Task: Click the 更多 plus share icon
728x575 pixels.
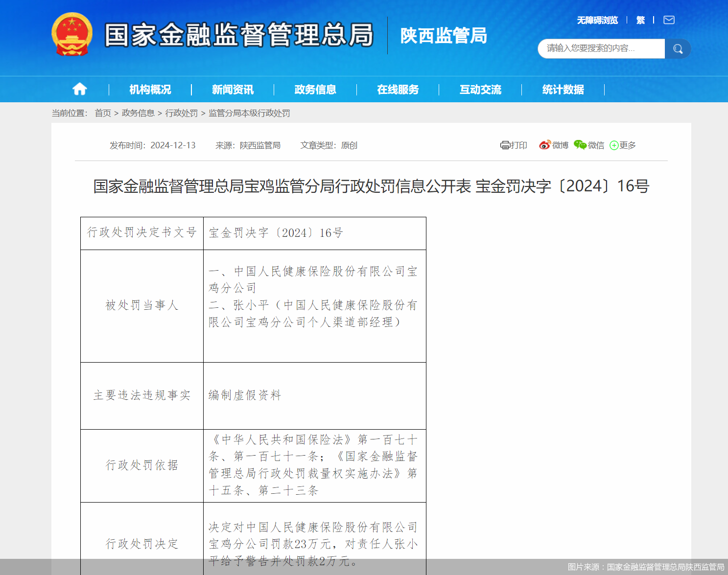Action: click(x=623, y=145)
